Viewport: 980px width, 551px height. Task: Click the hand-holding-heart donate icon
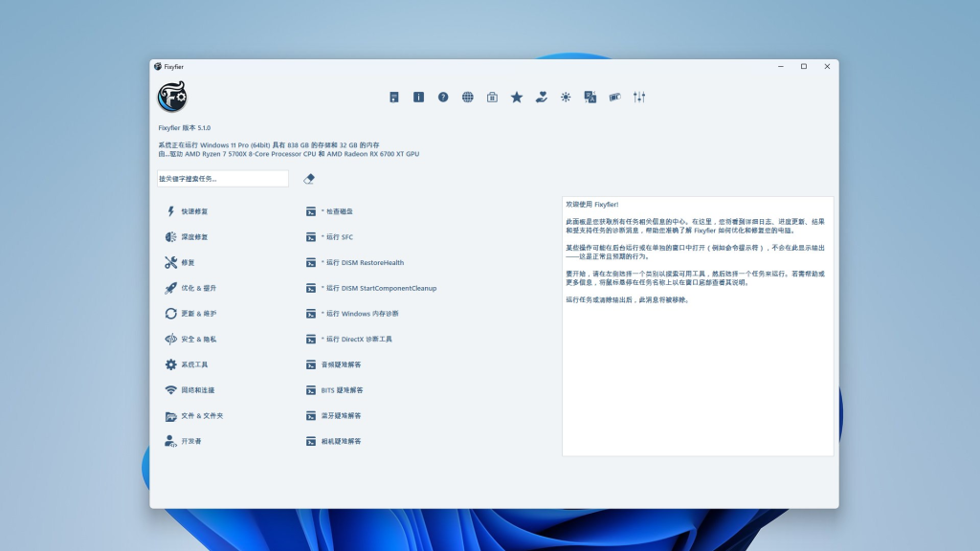point(542,97)
